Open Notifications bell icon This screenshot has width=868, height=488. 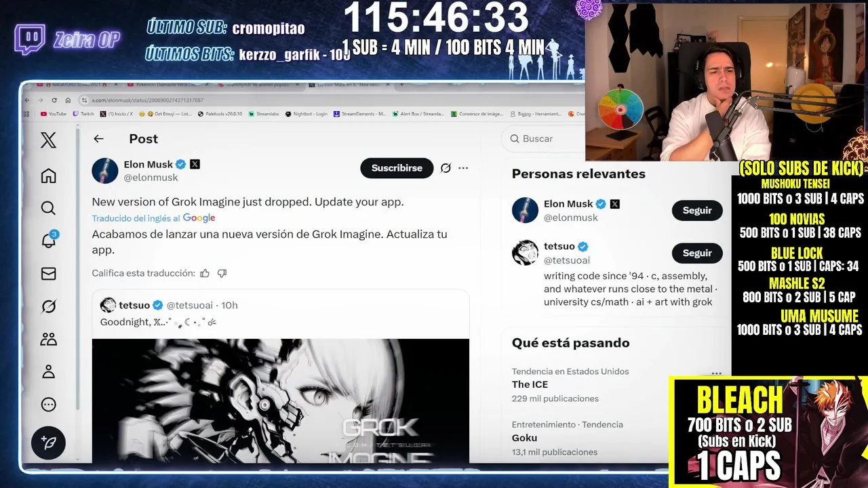[48, 240]
